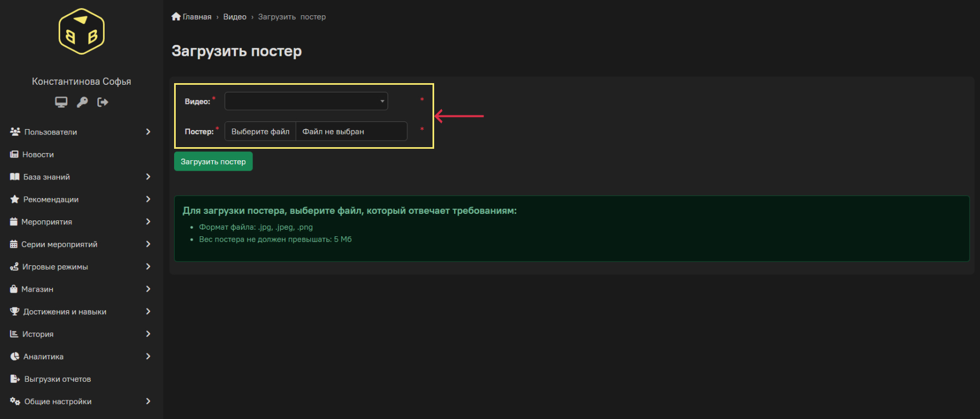Click the pie chart icon beside Аналитика
The image size is (980, 419).
pyautogui.click(x=15, y=356)
